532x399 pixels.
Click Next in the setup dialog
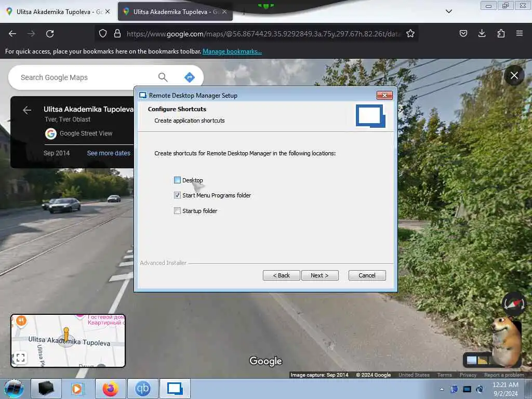[320, 275]
